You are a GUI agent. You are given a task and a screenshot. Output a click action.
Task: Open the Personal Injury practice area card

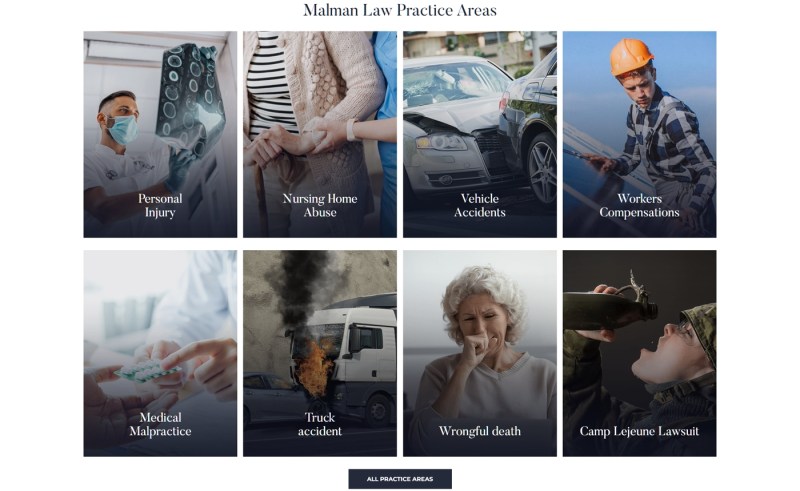[x=160, y=134]
